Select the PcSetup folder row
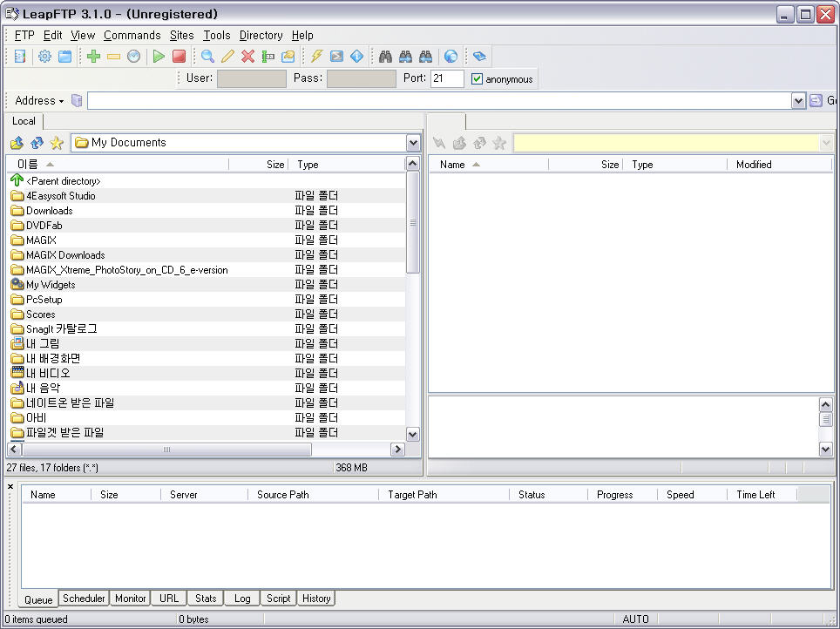840x629 pixels. coord(207,300)
